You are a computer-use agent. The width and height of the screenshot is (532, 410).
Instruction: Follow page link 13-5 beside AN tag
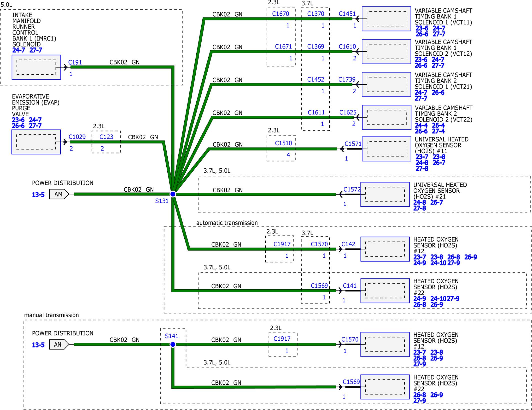pos(38,345)
